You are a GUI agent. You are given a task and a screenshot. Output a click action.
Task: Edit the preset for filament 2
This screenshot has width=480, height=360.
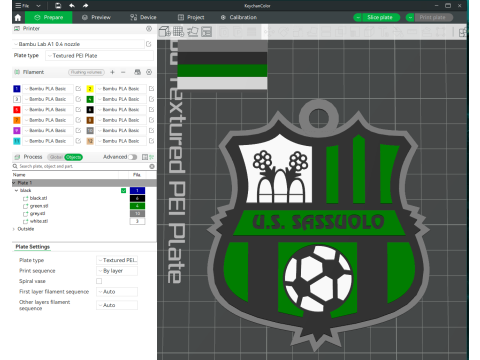point(151,89)
